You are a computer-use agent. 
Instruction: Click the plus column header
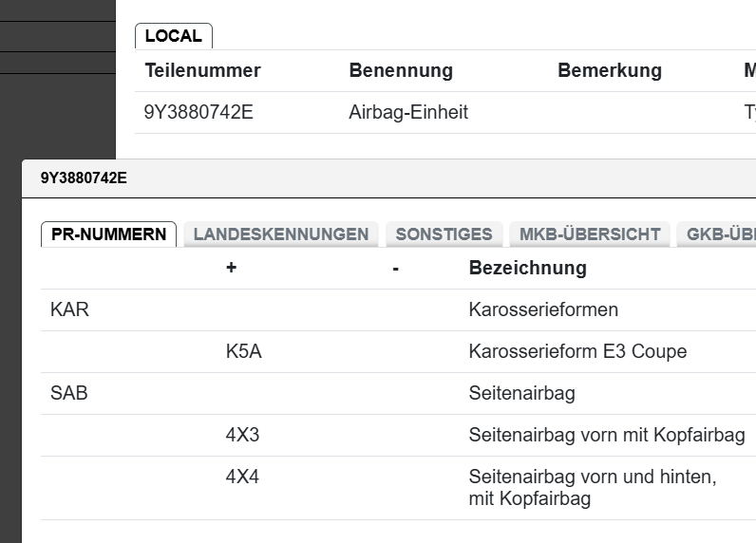coord(231,269)
